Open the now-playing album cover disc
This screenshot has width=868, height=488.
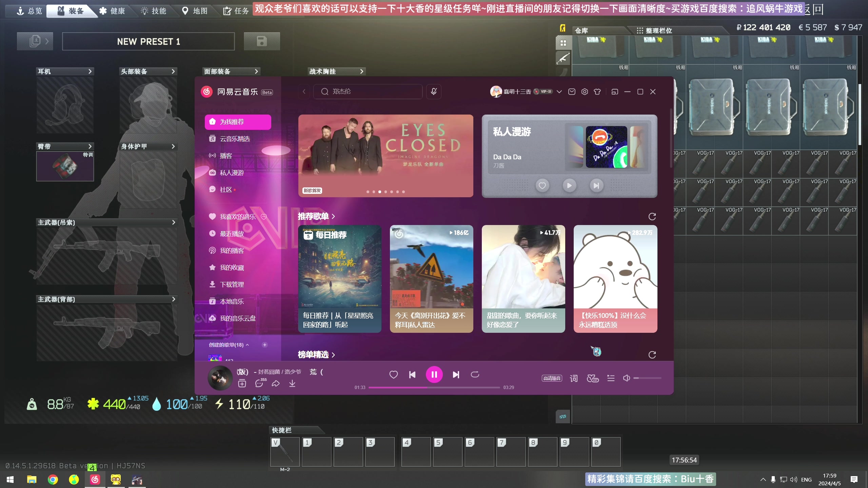pyautogui.click(x=220, y=378)
